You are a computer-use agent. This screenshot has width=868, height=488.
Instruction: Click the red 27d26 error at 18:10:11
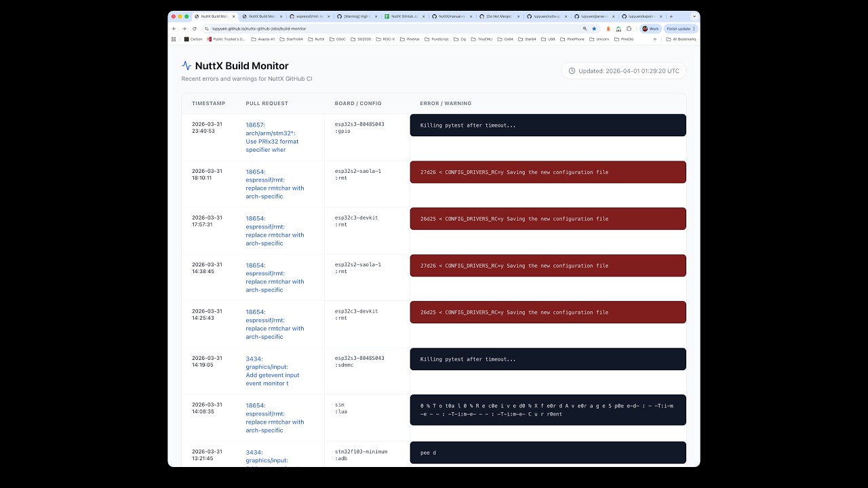[x=548, y=172]
